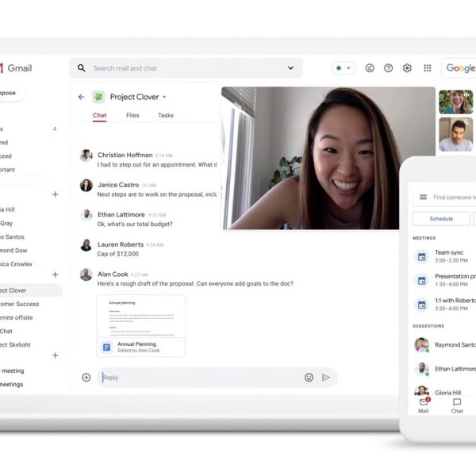Switch to the Tasks tab
476x476 pixels.
pos(165,116)
